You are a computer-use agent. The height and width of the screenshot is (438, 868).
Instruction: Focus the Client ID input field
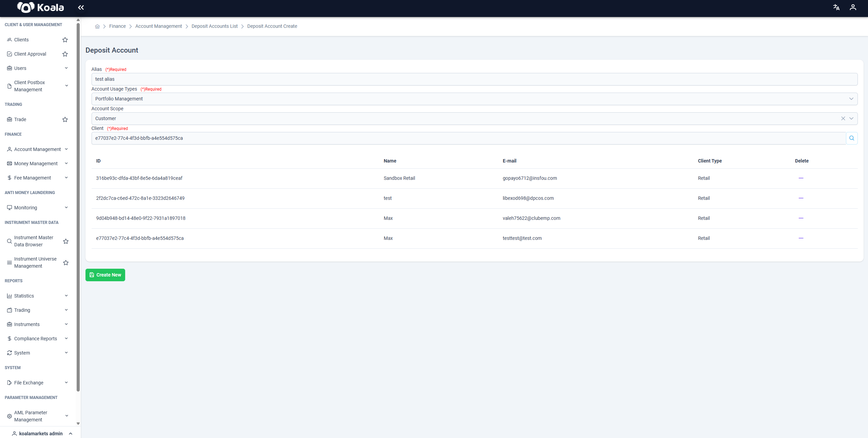pyautogui.click(x=468, y=138)
